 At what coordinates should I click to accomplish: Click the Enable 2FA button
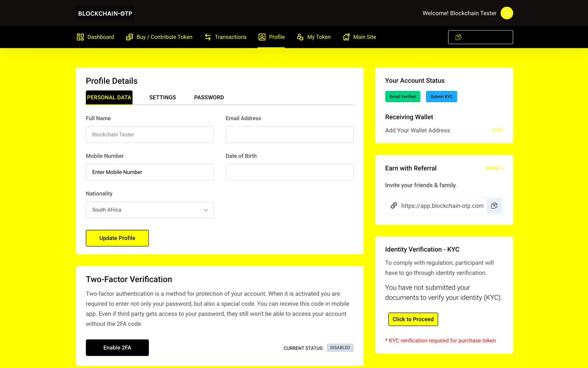[117, 348]
